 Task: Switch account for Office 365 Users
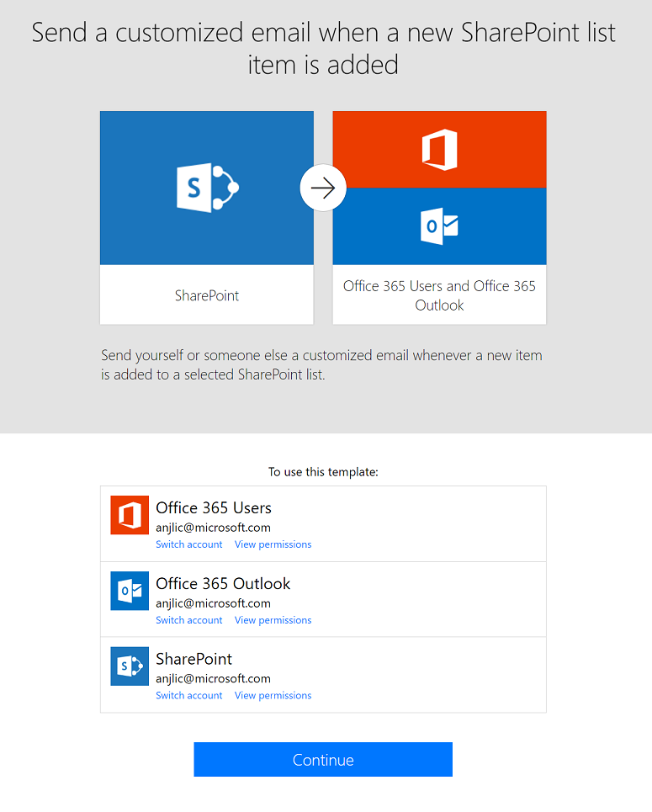pyautogui.click(x=189, y=544)
